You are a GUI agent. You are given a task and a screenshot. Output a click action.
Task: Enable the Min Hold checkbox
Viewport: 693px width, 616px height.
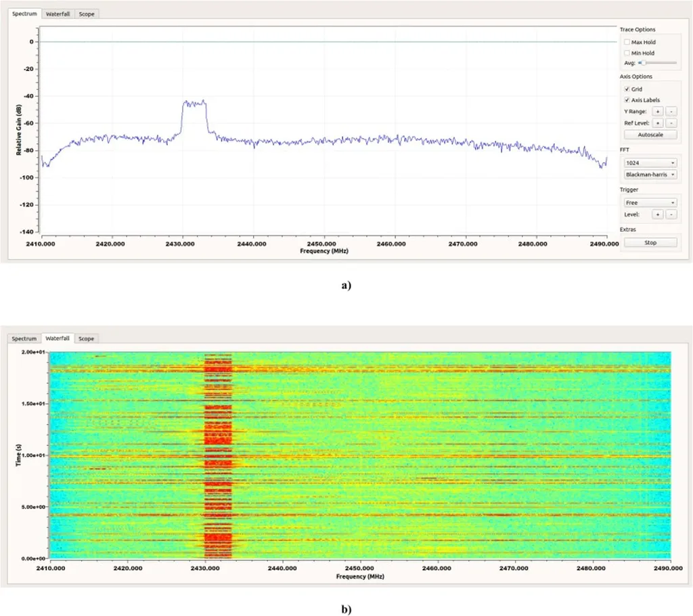(x=627, y=53)
